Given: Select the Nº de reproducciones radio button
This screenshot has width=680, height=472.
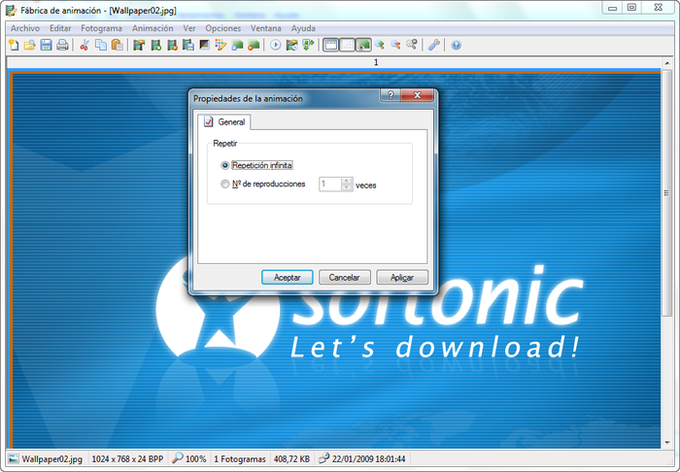Looking at the screenshot, I should pyautogui.click(x=225, y=184).
